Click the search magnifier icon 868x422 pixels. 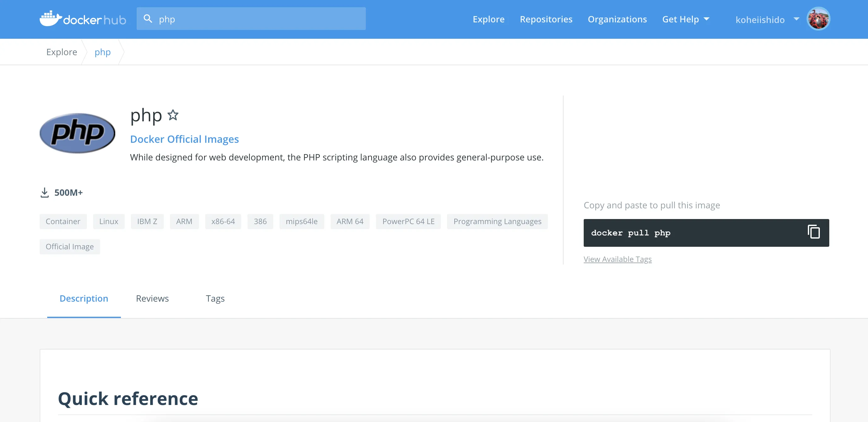[x=148, y=19]
